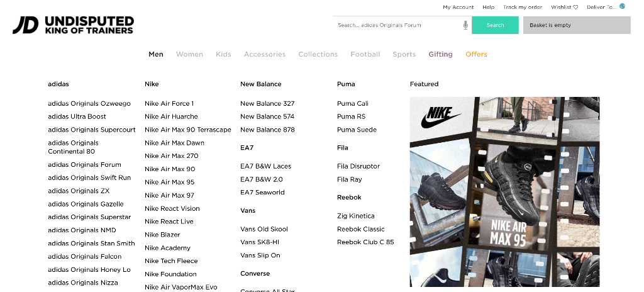Image resolution: width=644 pixels, height=292 pixels.
Task: Open Nike Air Huarche
Action: (171, 117)
